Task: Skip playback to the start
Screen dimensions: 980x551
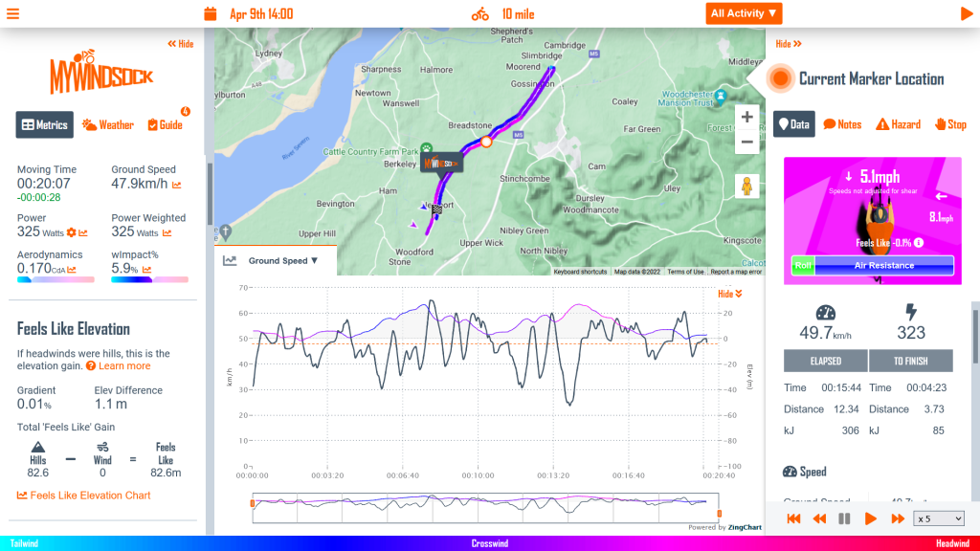Action: tap(793, 518)
